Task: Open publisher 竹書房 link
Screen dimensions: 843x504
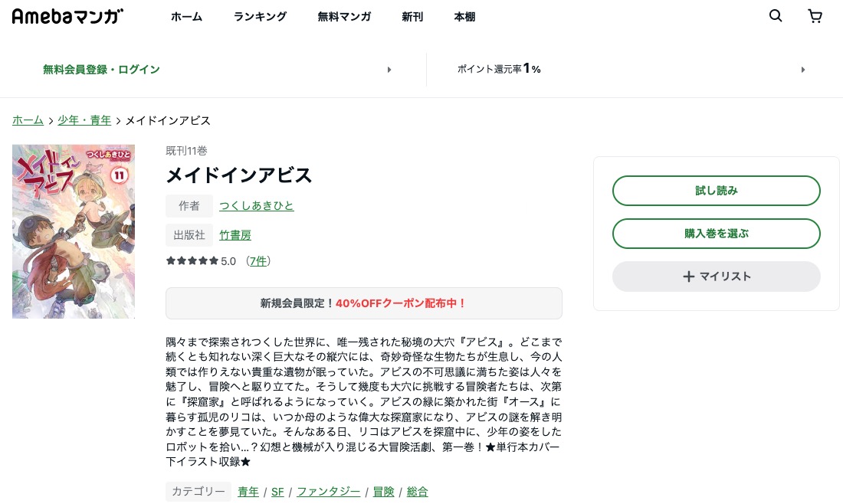Action: (235, 235)
